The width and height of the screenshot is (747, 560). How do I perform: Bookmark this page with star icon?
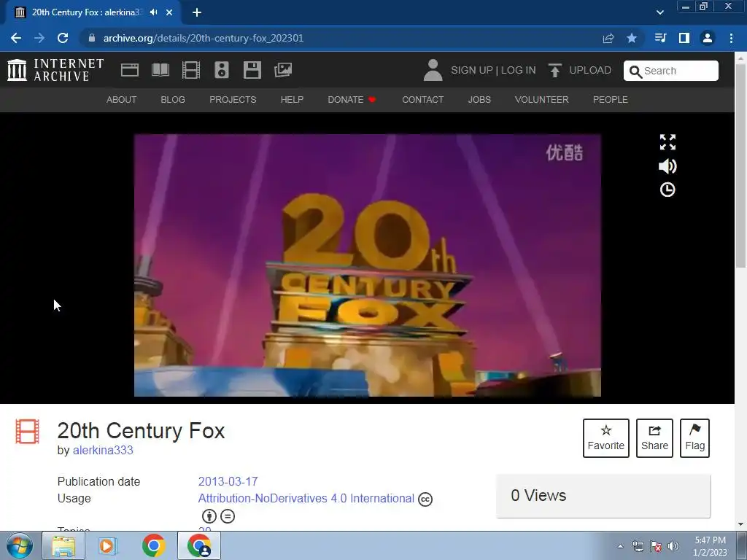tap(632, 38)
